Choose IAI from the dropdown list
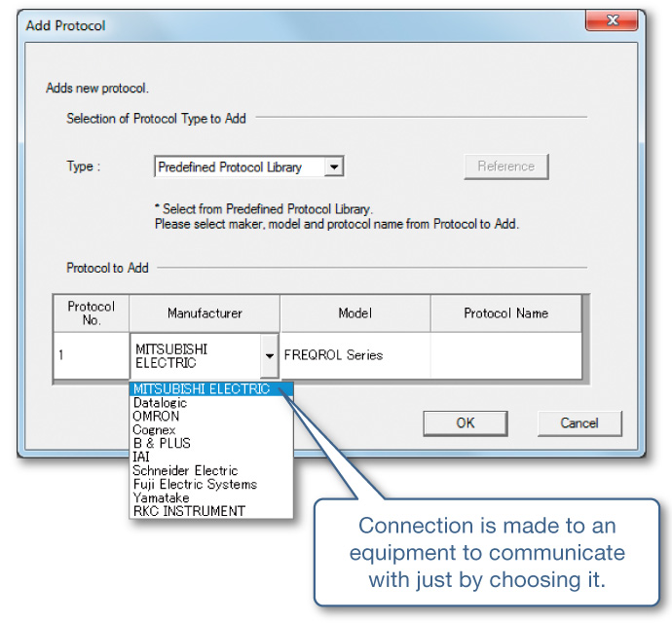 211,457
